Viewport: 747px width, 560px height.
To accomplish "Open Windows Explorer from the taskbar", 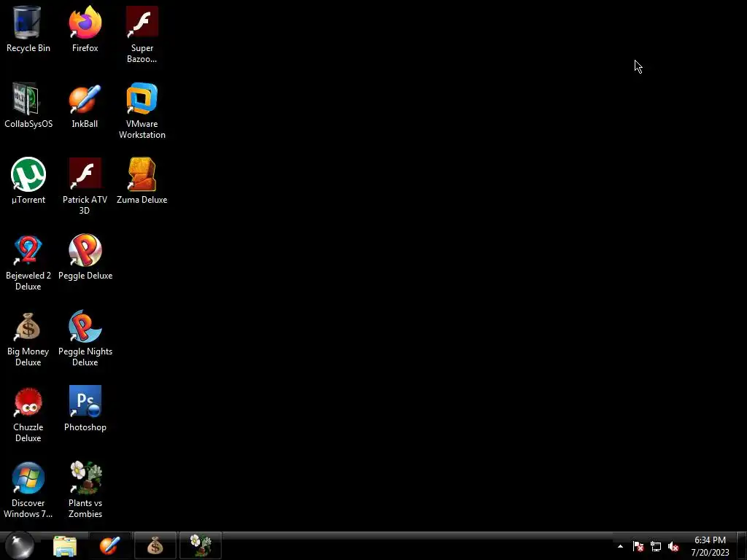I will [65, 546].
